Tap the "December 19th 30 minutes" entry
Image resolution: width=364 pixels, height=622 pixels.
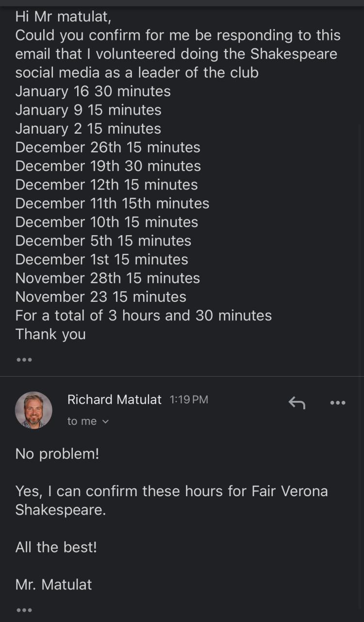(108, 166)
